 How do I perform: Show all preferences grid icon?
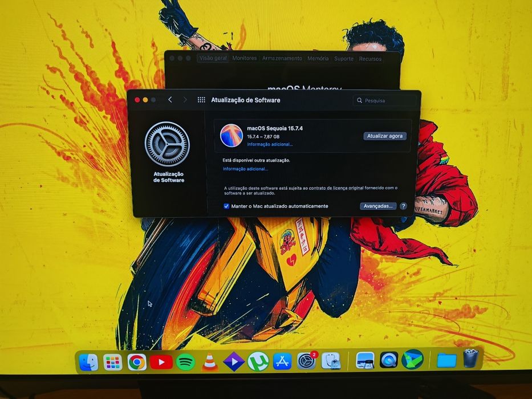pos(201,100)
